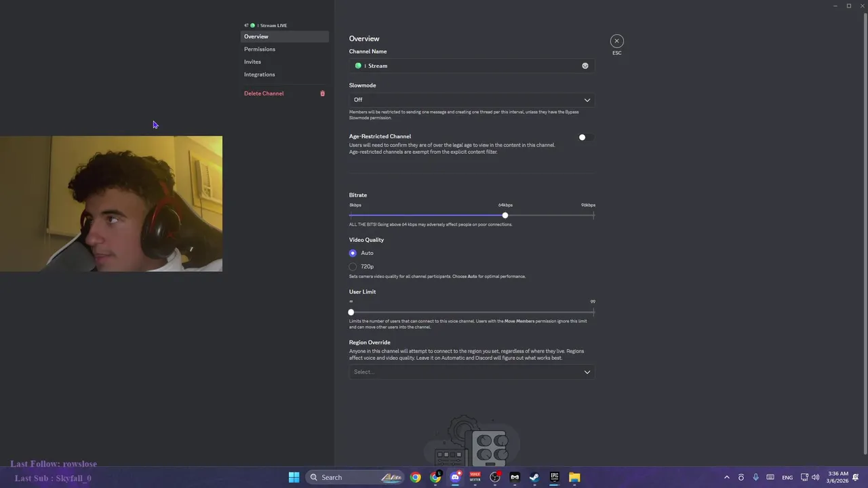Viewport: 868px width, 488px height.
Task: Open Epic Games Launcher from the taskbar
Action: click(554, 477)
